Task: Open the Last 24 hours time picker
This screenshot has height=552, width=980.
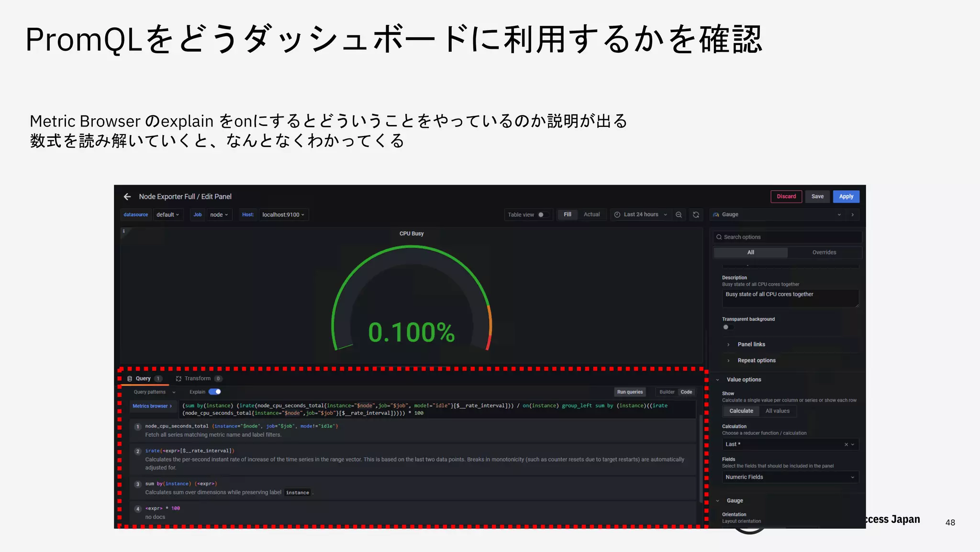Action: (641, 215)
